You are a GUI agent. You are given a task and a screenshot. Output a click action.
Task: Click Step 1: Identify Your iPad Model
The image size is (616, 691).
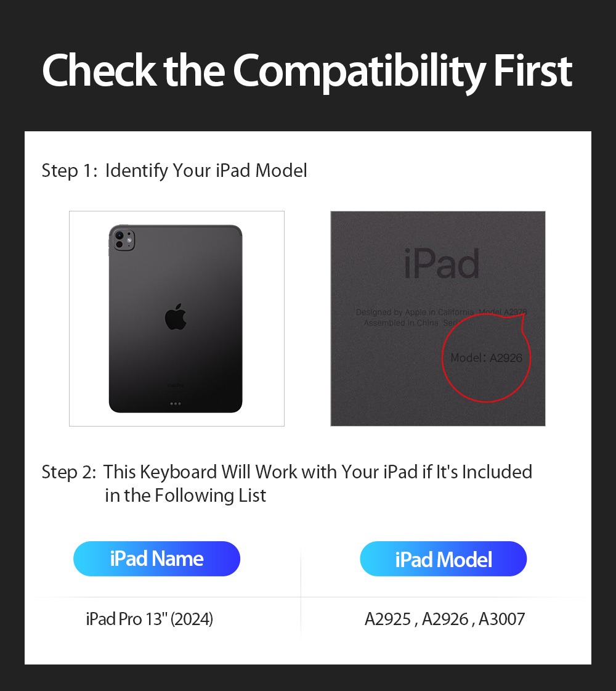(x=174, y=171)
